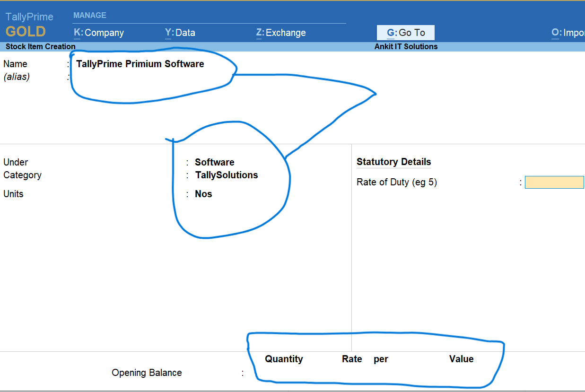
Task: Click the Units field label
Action: coord(13,194)
